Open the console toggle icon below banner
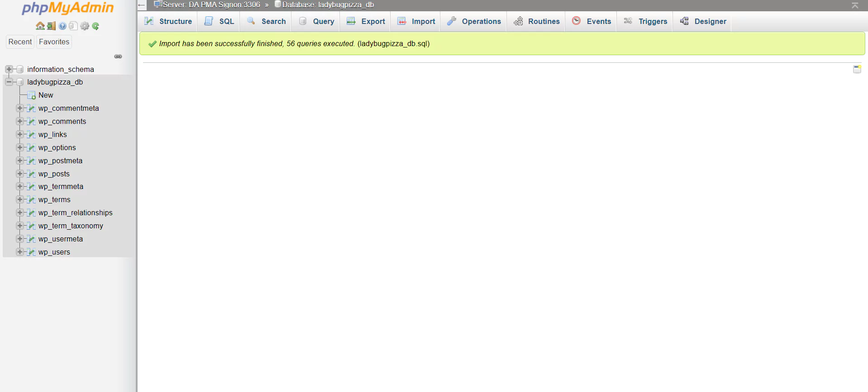 point(857,69)
